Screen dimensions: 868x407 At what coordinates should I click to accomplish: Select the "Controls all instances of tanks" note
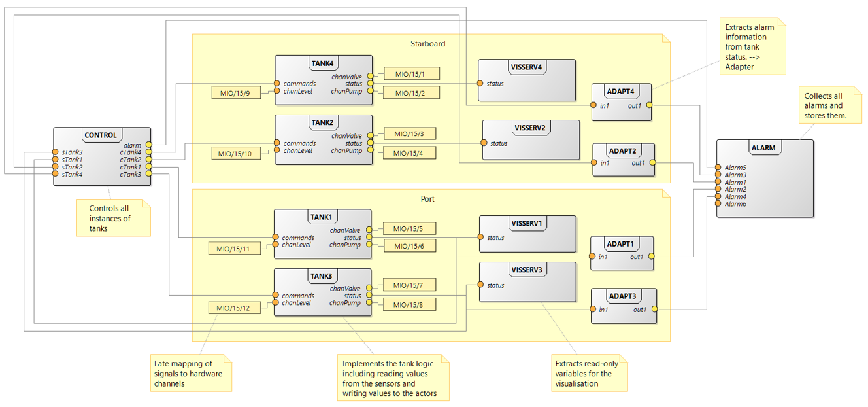[110, 218]
